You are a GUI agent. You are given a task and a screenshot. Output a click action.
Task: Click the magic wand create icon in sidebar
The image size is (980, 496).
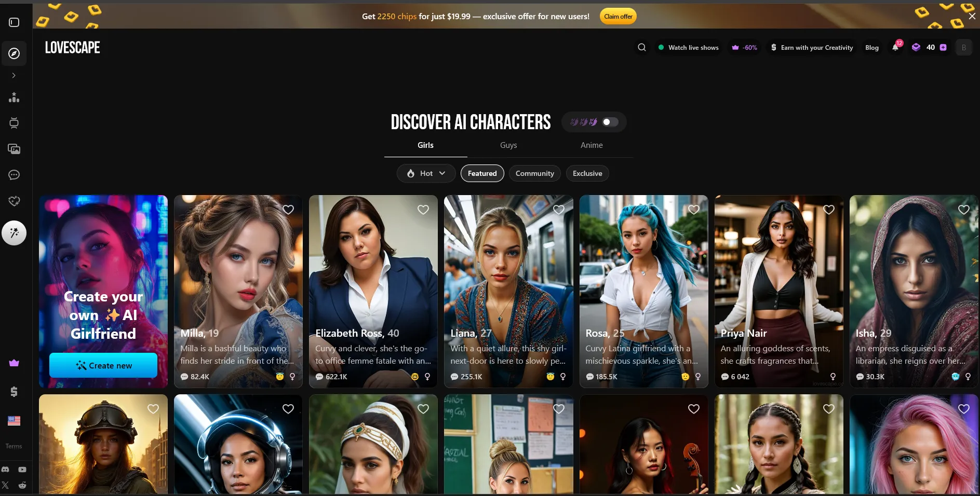pyautogui.click(x=14, y=233)
